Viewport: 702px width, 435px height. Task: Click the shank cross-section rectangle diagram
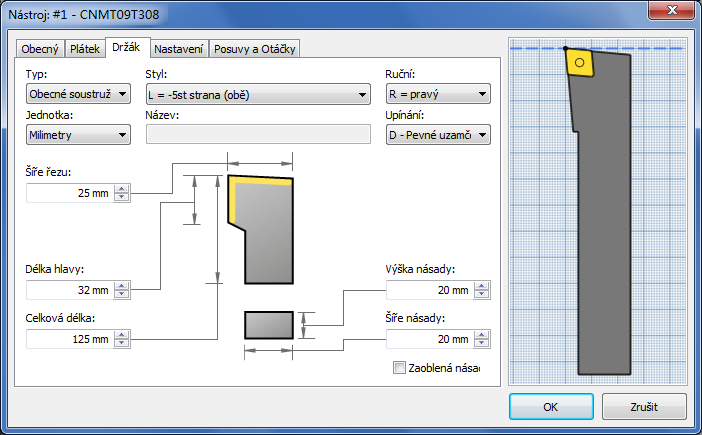[269, 325]
